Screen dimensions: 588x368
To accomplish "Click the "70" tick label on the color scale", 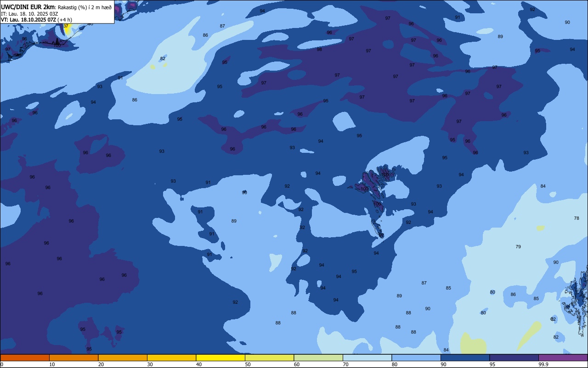I will pyautogui.click(x=345, y=364).
